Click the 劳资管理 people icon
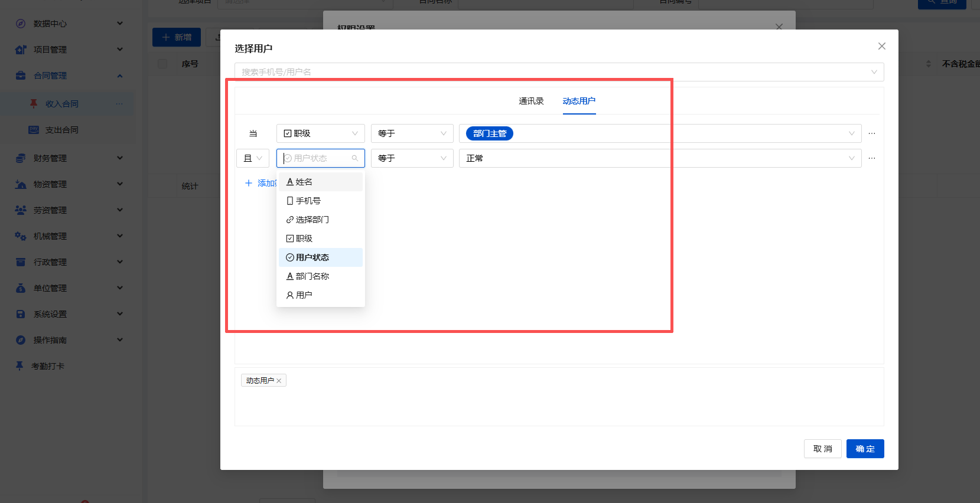The height and width of the screenshot is (503, 980). point(21,210)
